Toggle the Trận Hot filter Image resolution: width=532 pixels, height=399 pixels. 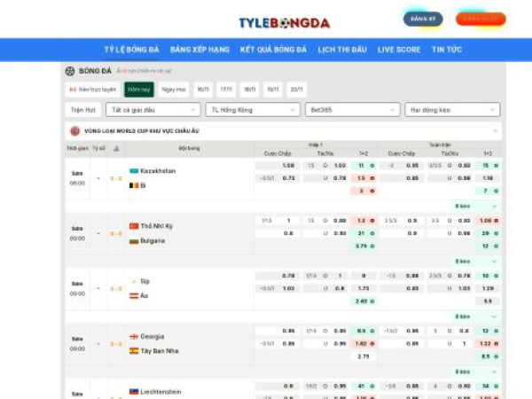82,110
